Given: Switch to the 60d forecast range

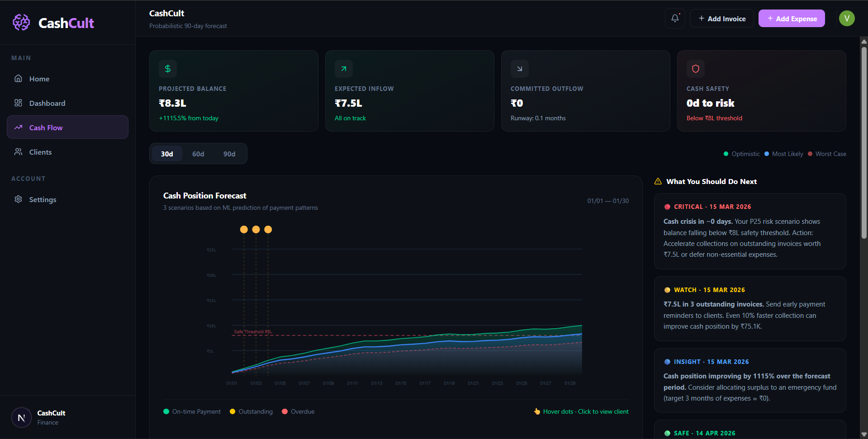Looking at the screenshot, I should (x=198, y=154).
